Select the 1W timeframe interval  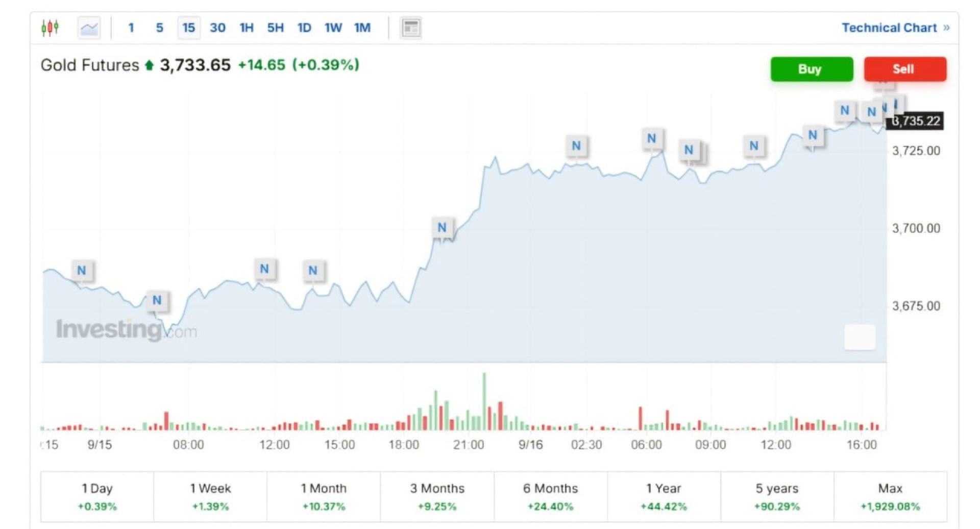pyautogui.click(x=333, y=28)
